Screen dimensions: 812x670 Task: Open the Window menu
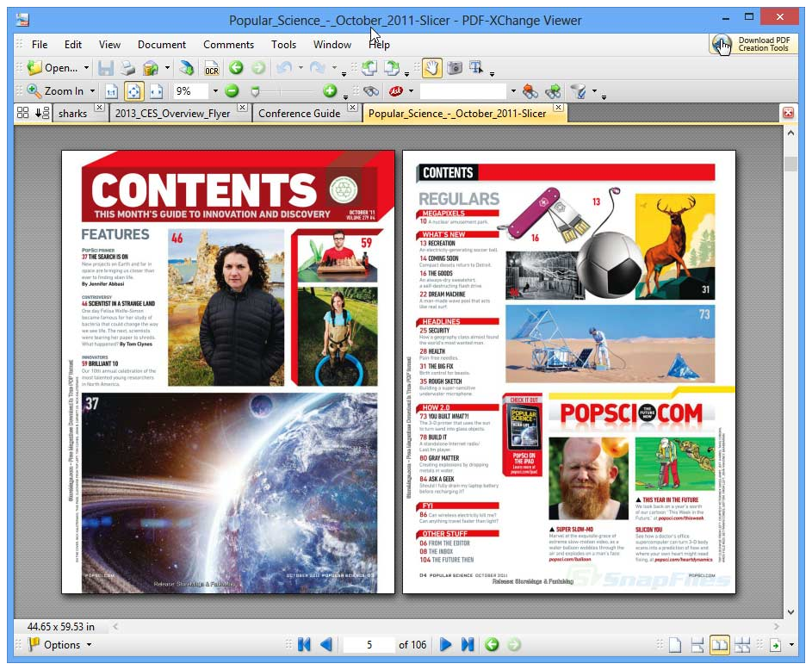[x=332, y=45]
